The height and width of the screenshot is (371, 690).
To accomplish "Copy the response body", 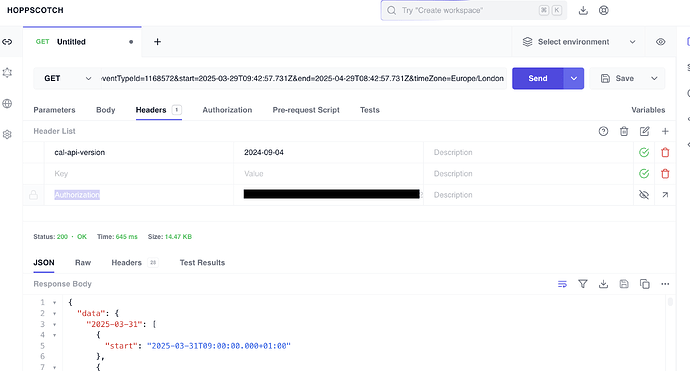I will click(645, 284).
